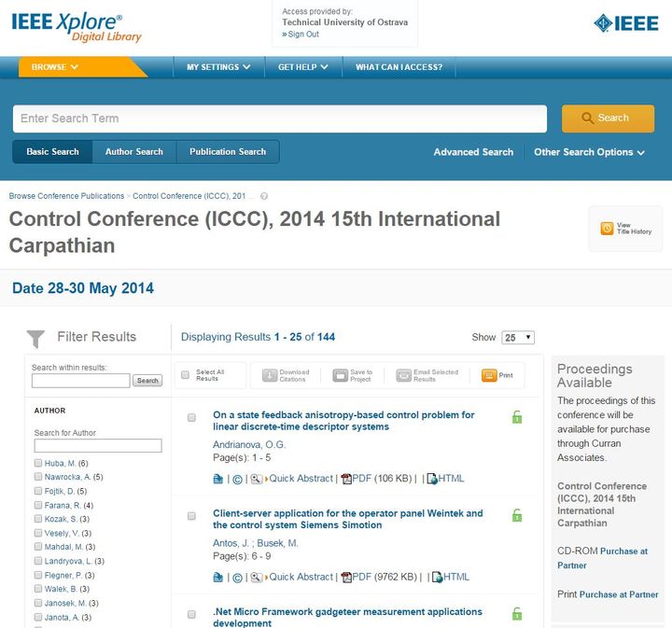Click the Search button under Search within results
672x628 pixels.
click(x=147, y=381)
